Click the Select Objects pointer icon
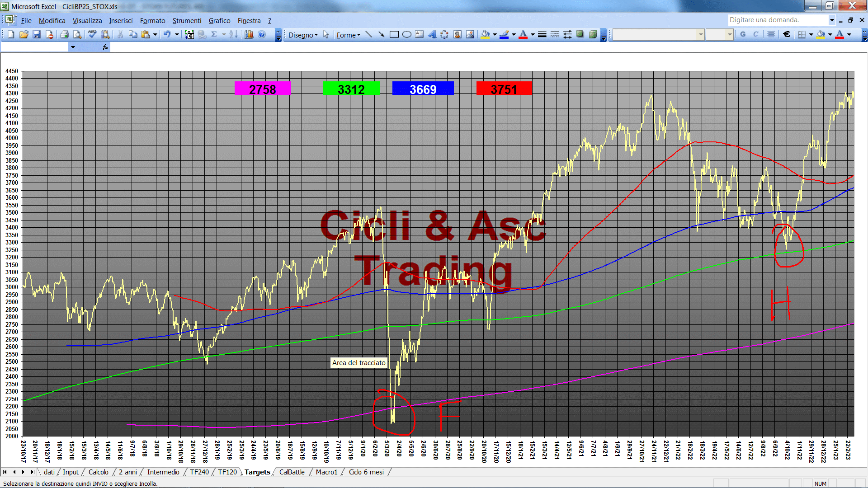 point(326,34)
